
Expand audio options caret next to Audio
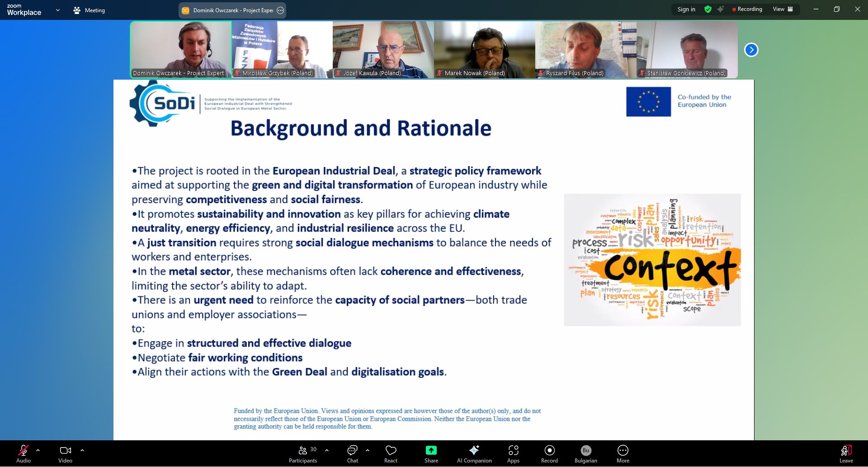click(38, 450)
